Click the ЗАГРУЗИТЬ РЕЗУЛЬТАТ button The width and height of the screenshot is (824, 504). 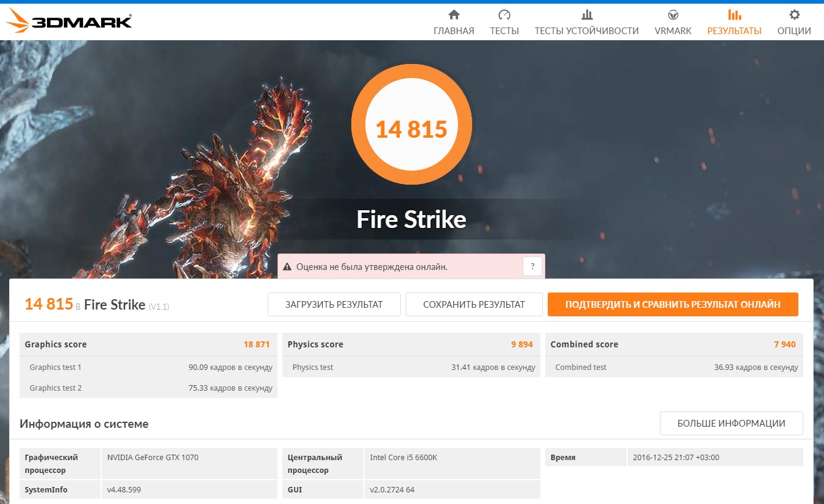click(x=334, y=305)
